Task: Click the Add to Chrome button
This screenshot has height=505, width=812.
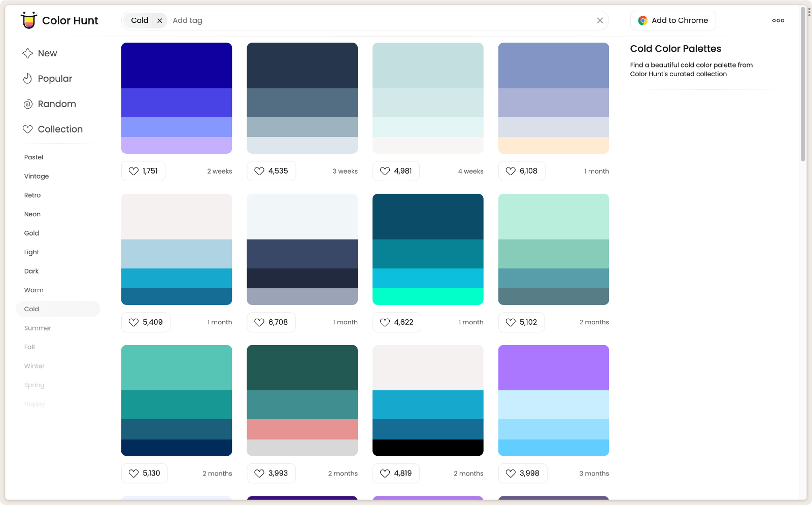Action: point(673,20)
